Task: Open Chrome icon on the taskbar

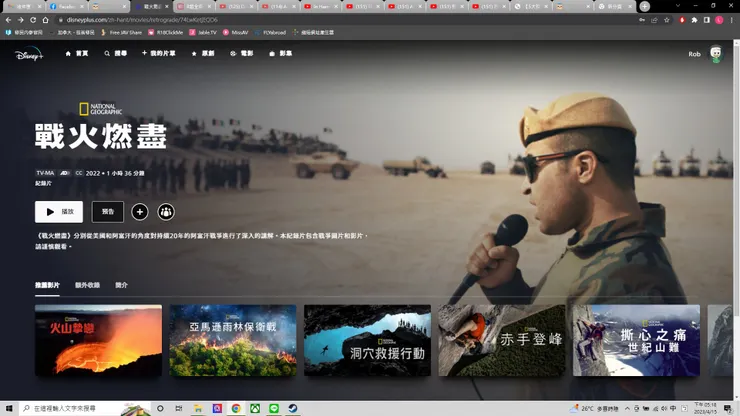Action: coord(236,408)
